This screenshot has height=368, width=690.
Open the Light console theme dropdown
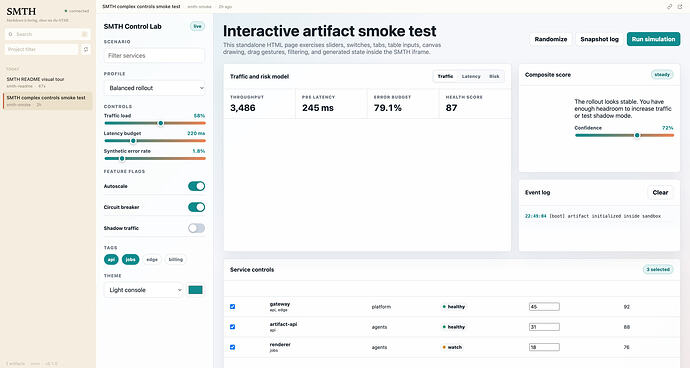(143, 290)
